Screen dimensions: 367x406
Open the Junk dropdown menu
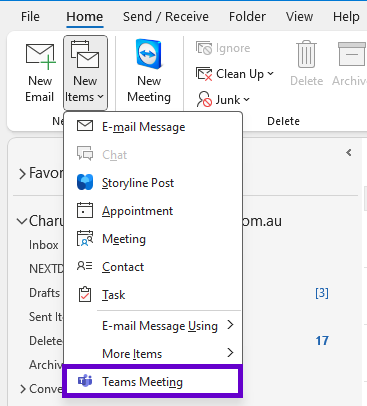[x=223, y=99]
